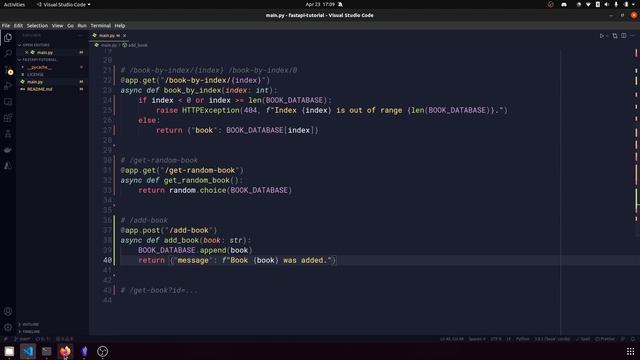The image size is (640, 360).
Task: Place cursor on line 40 return statement
Action: click(x=237, y=260)
